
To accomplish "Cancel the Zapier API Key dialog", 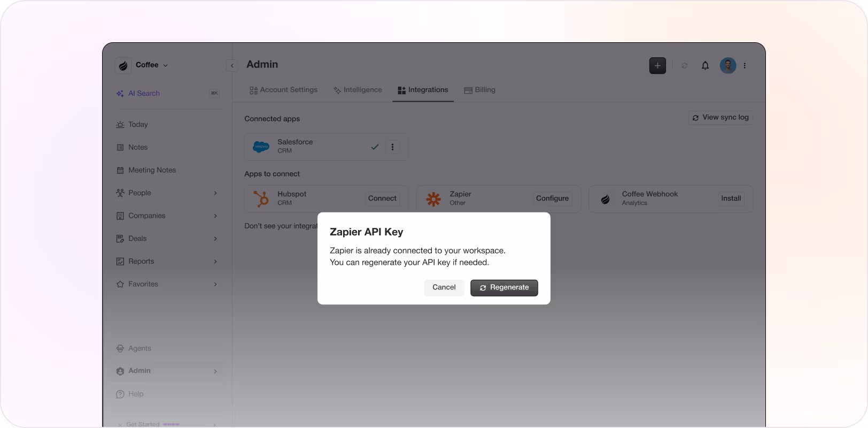I will [444, 287].
